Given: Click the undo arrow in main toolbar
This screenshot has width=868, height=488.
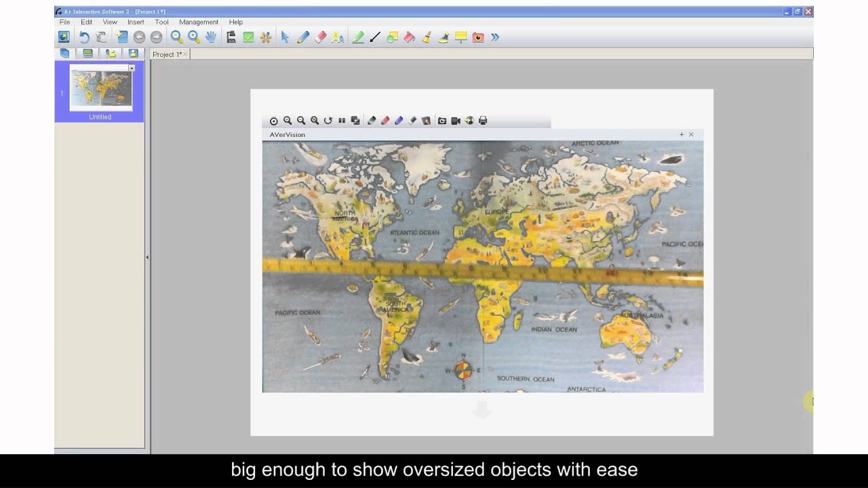Looking at the screenshot, I should (84, 37).
